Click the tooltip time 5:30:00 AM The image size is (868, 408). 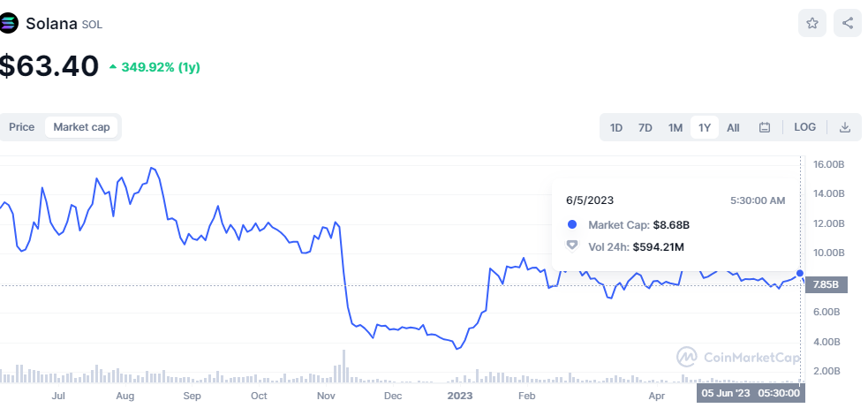click(758, 200)
